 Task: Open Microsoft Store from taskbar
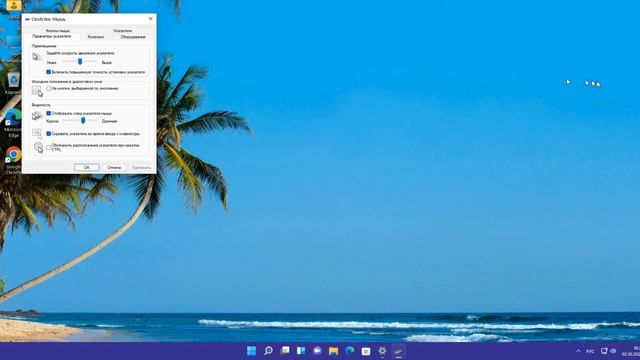pyautogui.click(x=366, y=351)
